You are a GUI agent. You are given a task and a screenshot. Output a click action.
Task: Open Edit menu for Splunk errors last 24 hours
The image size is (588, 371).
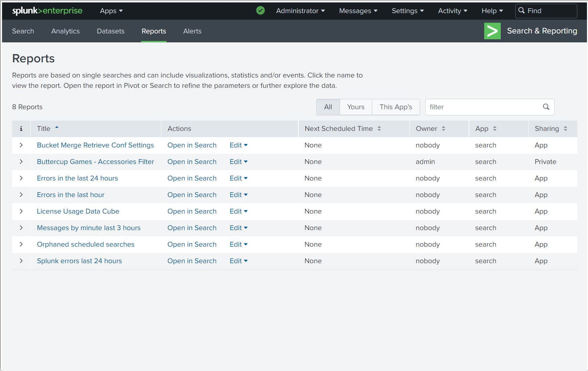tap(239, 261)
